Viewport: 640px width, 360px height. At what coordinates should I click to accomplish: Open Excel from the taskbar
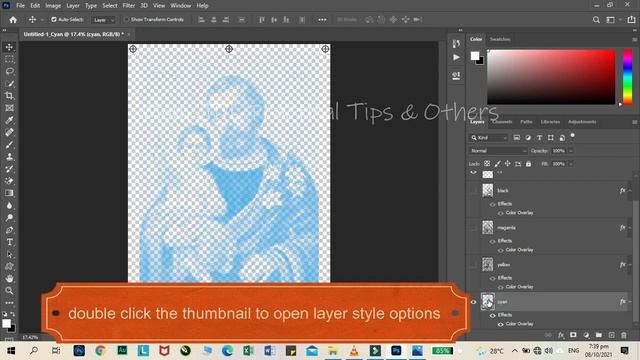[248, 351]
